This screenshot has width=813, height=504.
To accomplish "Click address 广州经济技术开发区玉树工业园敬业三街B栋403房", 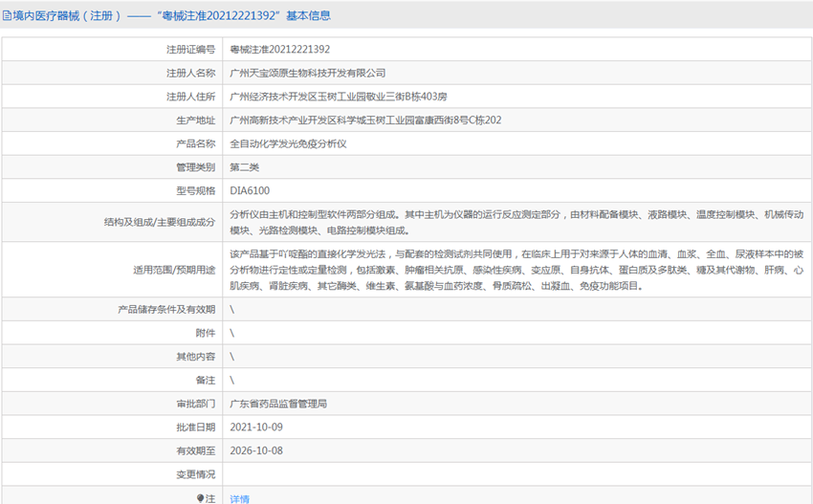I will [x=338, y=97].
